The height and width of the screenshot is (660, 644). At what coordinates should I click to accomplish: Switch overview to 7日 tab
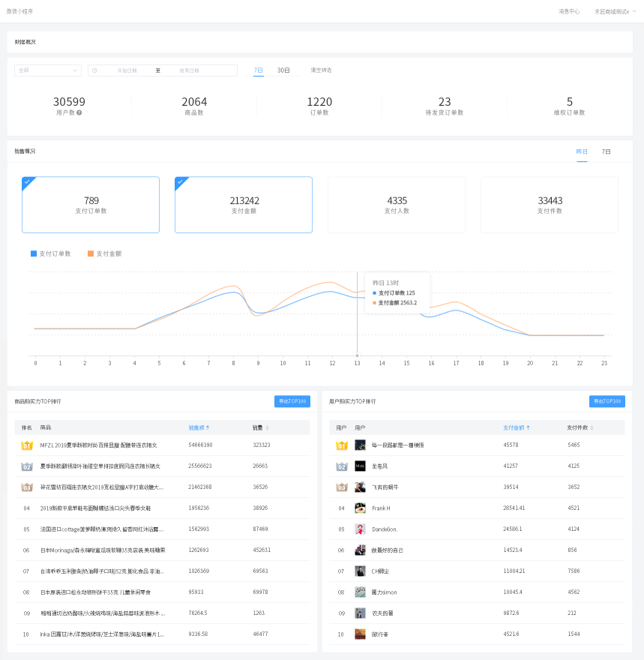[x=259, y=70]
